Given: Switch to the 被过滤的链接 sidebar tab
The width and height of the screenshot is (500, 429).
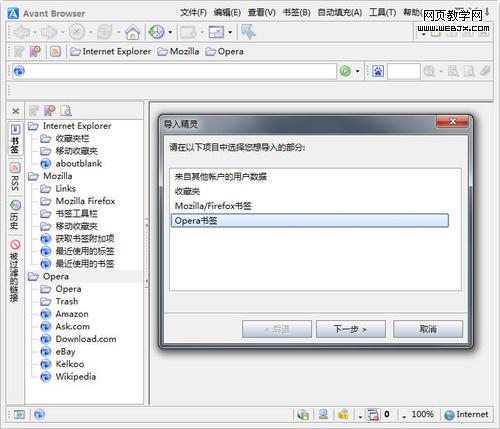Looking at the screenshot, I should (15, 271).
